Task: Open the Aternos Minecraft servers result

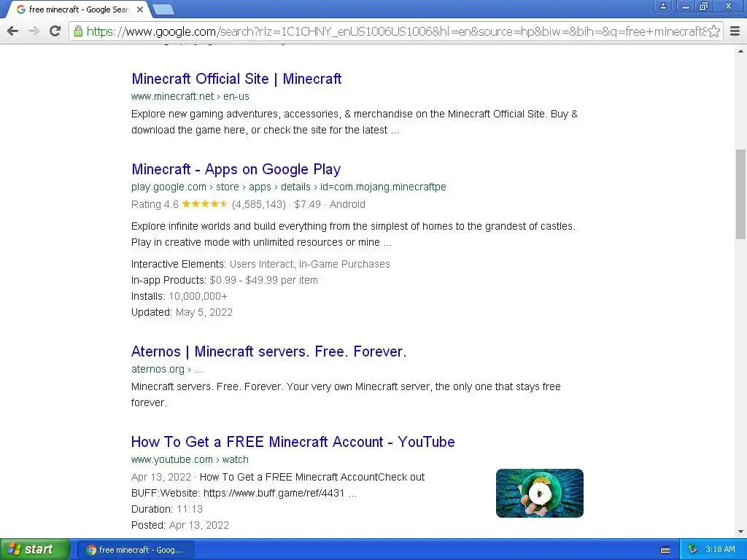Action: pyautogui.click(x=268, y=351)
